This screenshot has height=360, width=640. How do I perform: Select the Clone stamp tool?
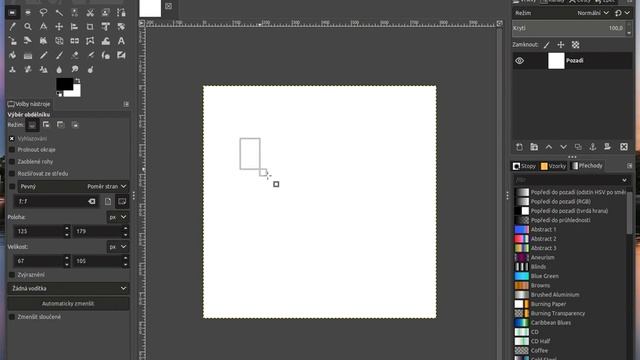click(x=12, y=69)
